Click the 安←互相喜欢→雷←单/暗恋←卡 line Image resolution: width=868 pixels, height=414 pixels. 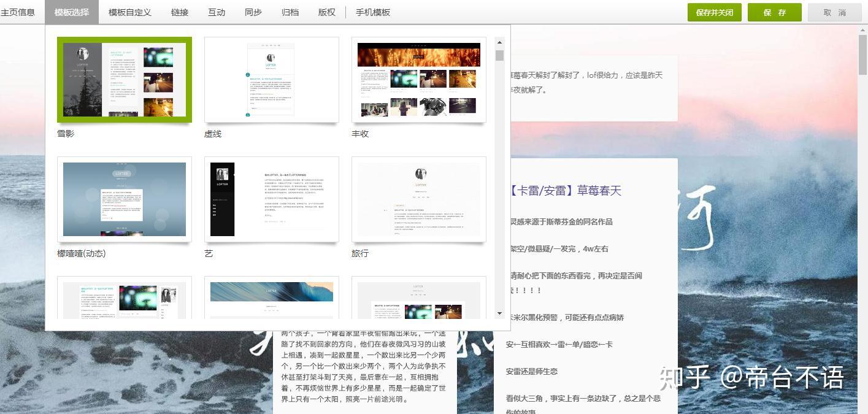pyautogui.click(x=559, y=344)
